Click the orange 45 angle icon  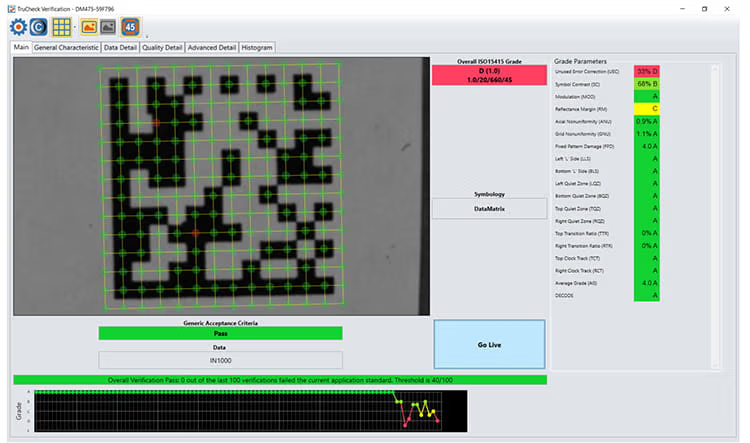click(x=130, y=27)
